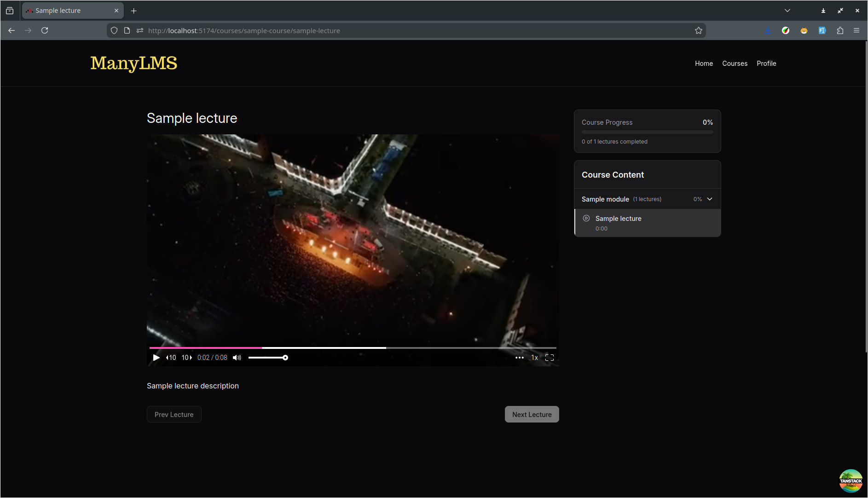Open the Home page
This screenshot has height=498, width=868.
[704, 64]
